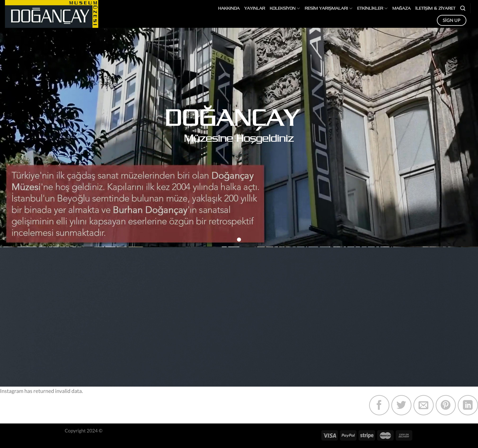
Task: Click the Sign Up button
Action: coord(451,20)
